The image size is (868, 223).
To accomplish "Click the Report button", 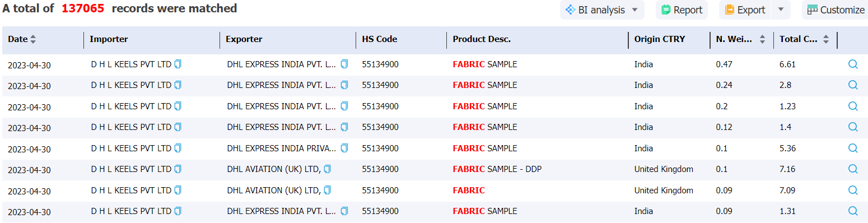I will click(x=682, y=10).
